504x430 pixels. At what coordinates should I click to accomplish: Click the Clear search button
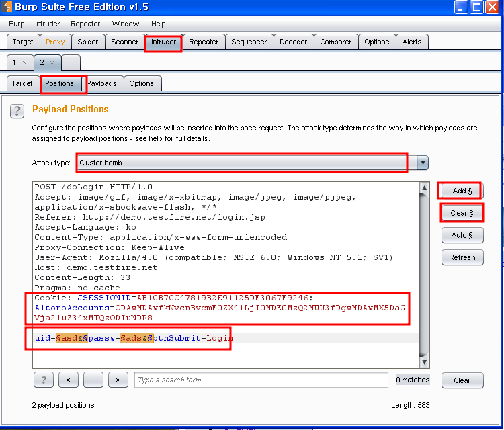[x=462, y=380]
